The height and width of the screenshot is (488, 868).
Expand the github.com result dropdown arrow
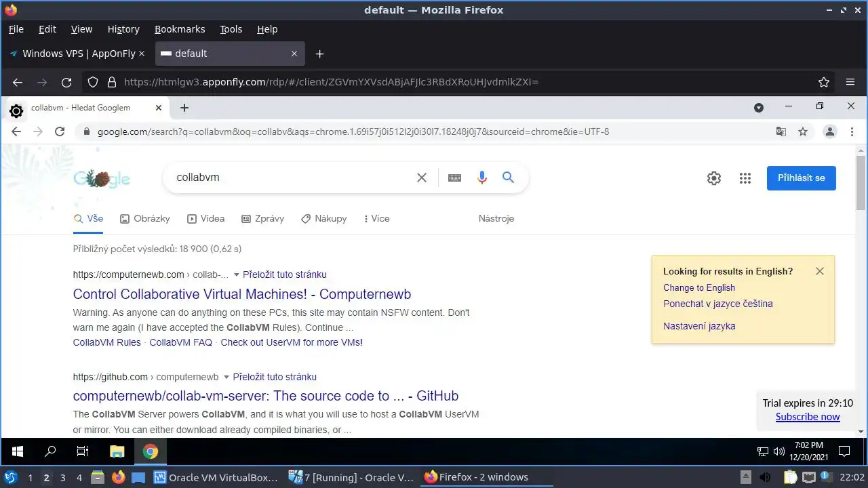[226, 378]
